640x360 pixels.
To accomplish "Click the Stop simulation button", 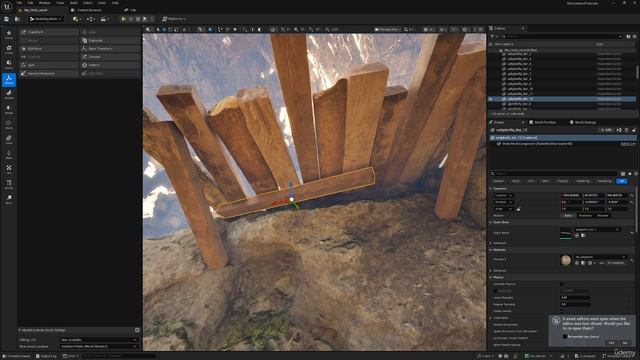I will point(138,19).
